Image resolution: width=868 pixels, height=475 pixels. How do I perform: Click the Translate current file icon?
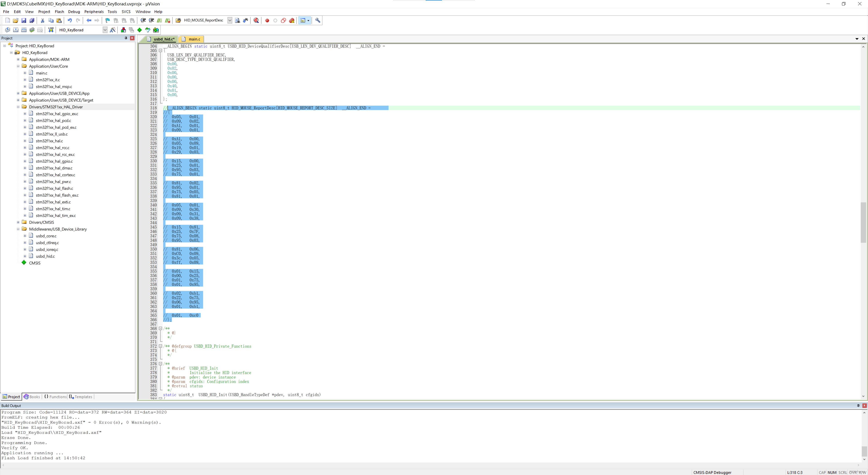tap(7, 30)
